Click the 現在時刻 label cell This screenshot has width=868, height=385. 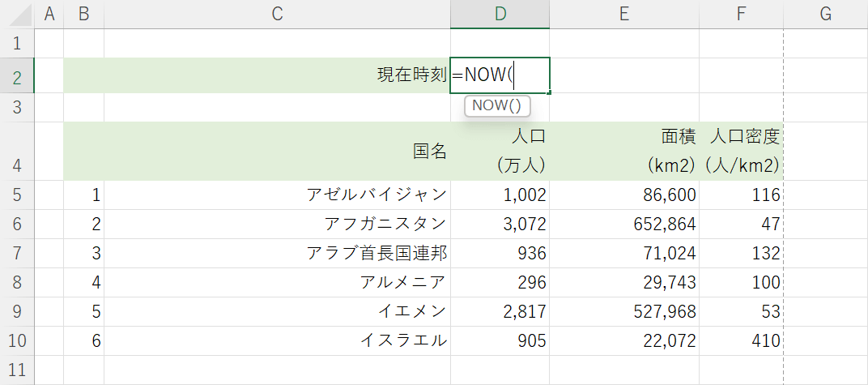point(277,75)
